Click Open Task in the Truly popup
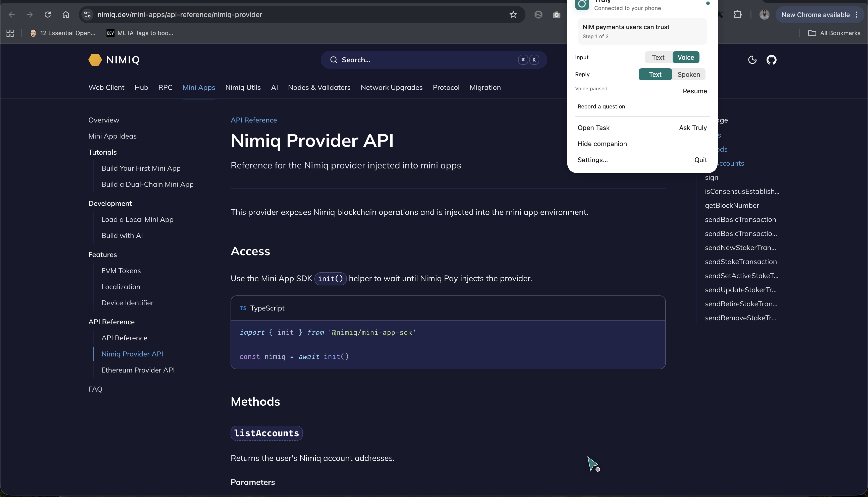The image size is (868, 497). (x=593, y=128)
